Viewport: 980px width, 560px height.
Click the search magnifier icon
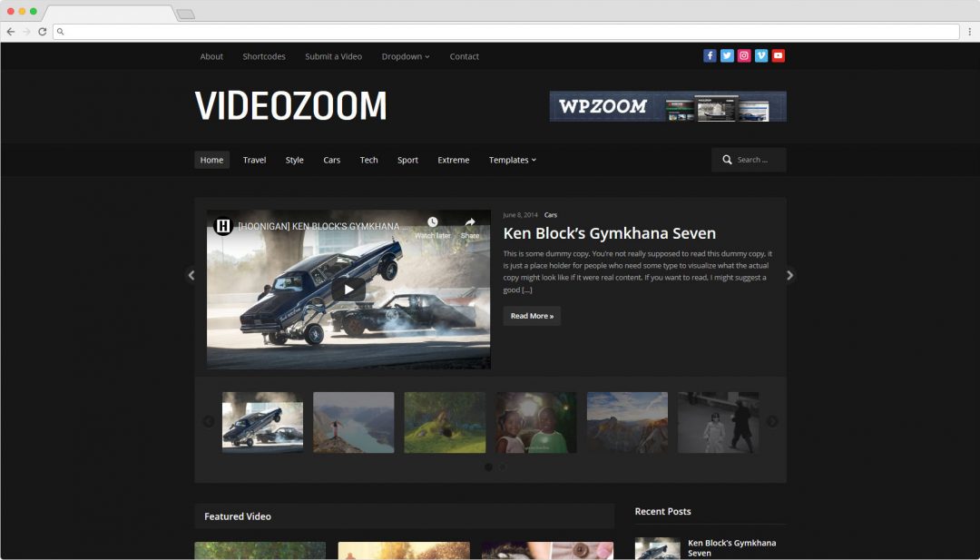[x=727, y=160]
